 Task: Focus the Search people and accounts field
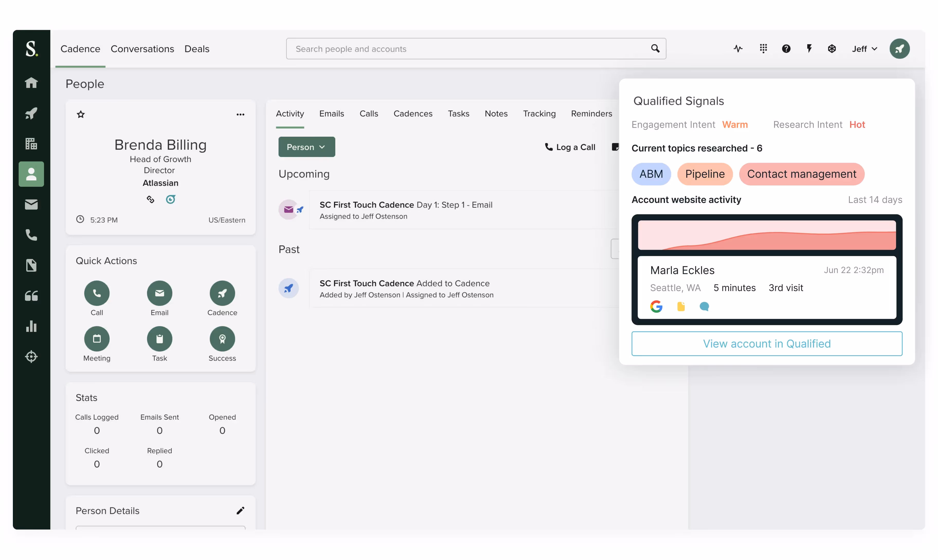click(468, 49)
